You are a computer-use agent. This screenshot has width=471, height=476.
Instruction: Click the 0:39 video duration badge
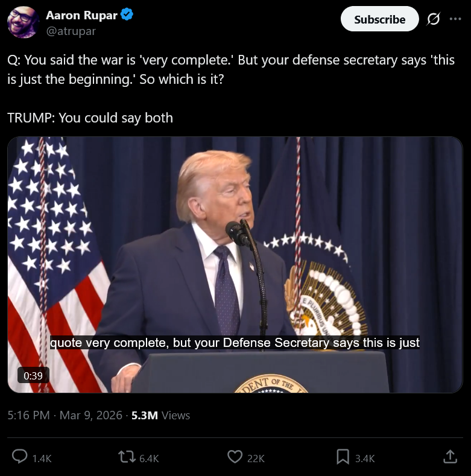coord(33,375)
